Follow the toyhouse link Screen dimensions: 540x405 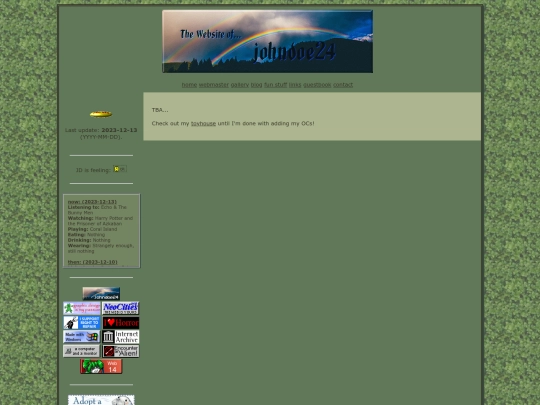(x=203, y=123)
